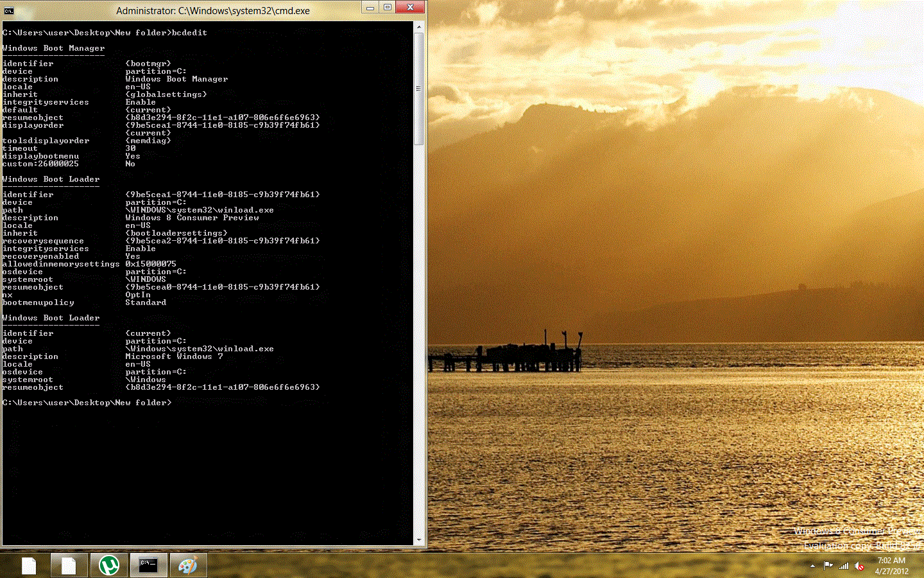Click the muted volume speaker icon
924x578 pixels.
pyautogui.click(x=859, y=566)
